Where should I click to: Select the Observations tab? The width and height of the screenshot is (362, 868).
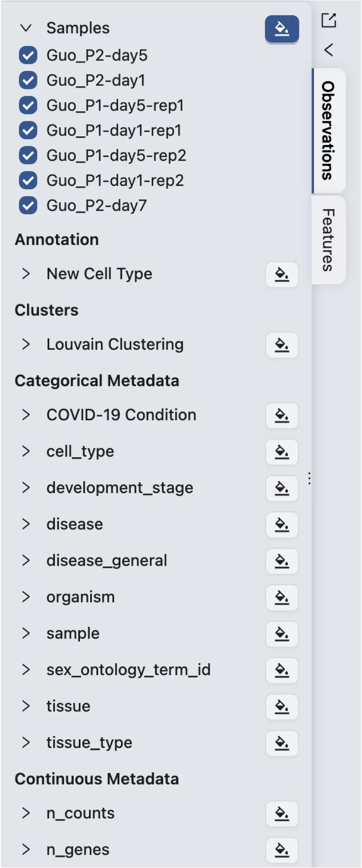[x=328, y=131]
